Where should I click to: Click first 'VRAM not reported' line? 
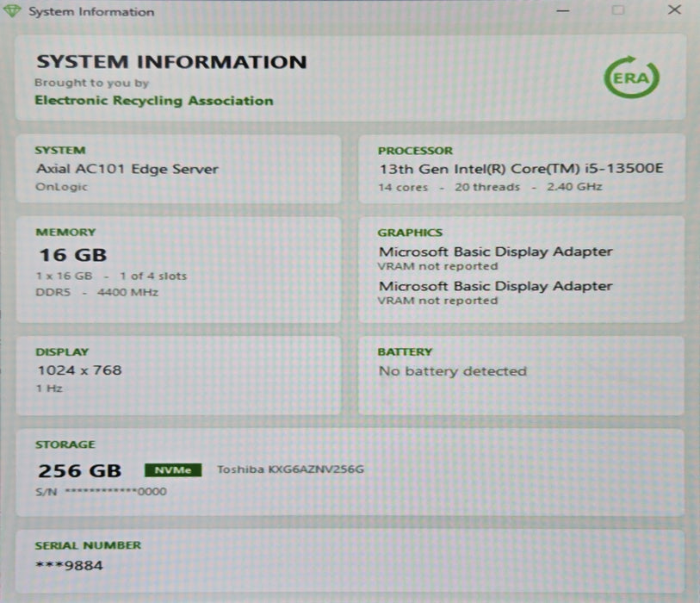click(437, 266)
